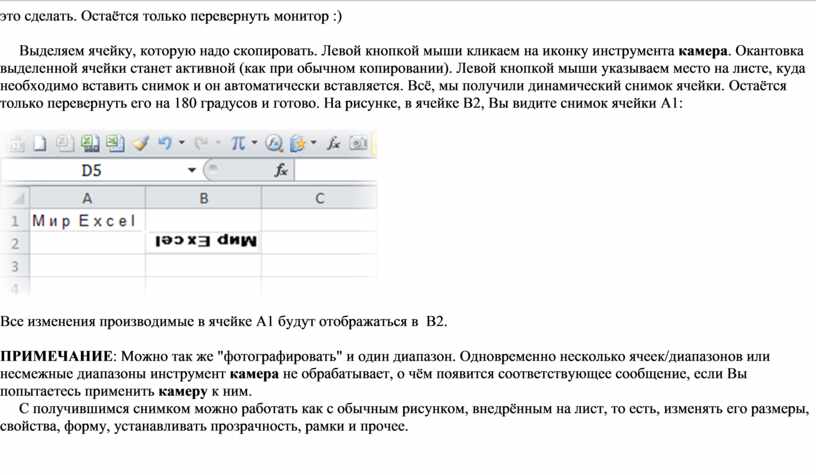Viewport: 816px width, 475px height.
Task: Select column A header
Action: [87, 198]
